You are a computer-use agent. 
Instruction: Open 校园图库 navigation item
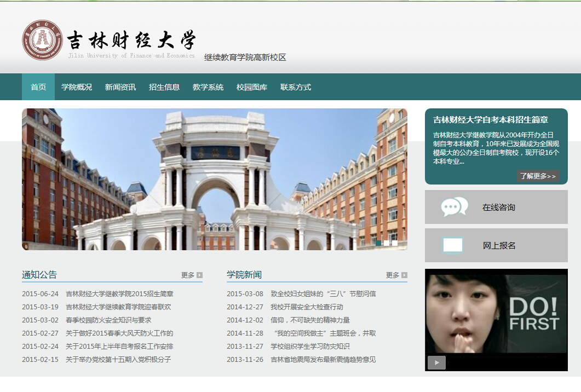(251, 87)
